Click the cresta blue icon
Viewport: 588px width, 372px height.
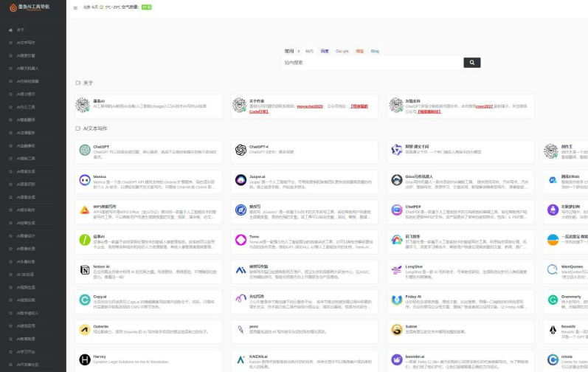click(553, 359)
